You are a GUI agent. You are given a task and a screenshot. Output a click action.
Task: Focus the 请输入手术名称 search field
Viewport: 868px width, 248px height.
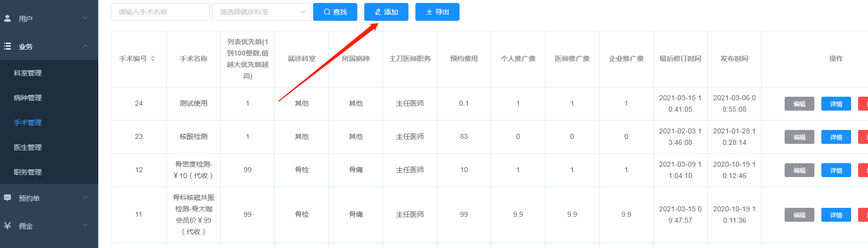tap(160, 12)
